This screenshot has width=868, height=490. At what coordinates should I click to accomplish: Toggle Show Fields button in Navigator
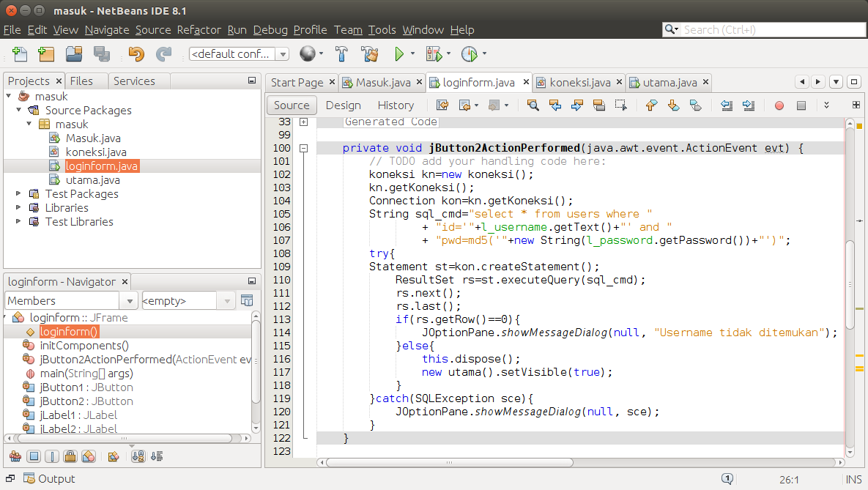tap(34, 456)
